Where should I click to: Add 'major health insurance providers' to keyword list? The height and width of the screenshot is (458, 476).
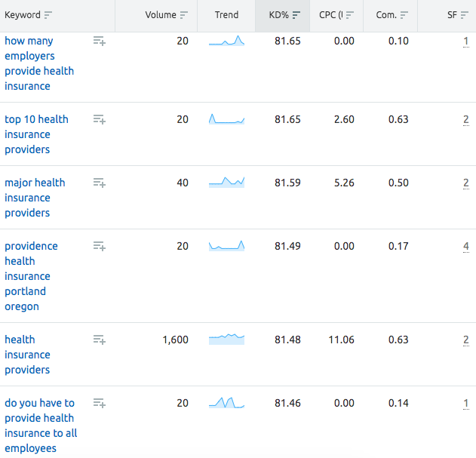(100, 183)
